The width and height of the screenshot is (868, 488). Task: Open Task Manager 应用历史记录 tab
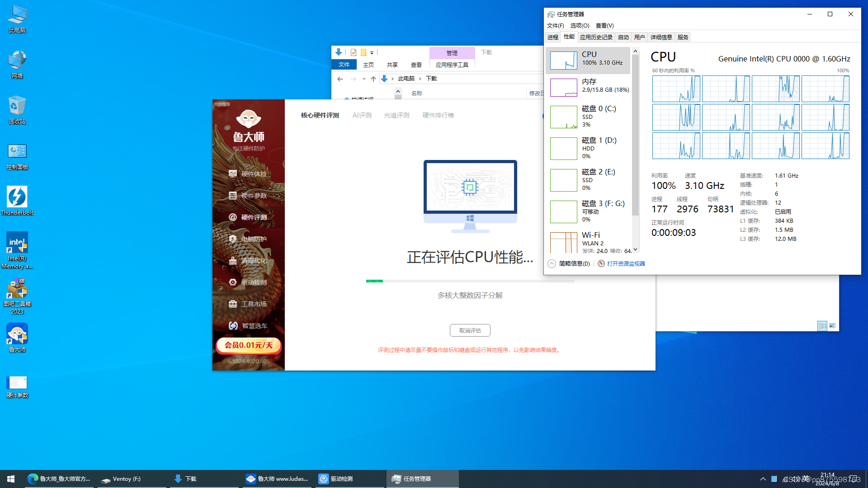coord(596,37)
